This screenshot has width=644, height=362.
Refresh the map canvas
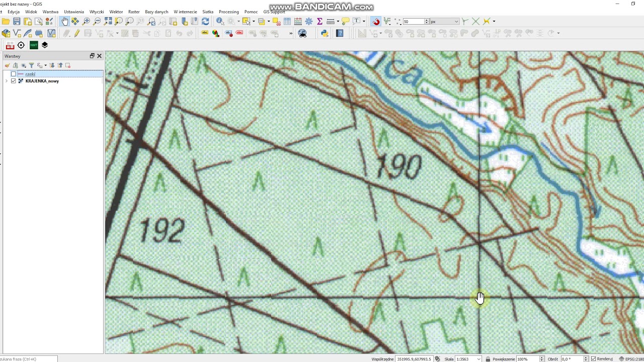(x=205, y=21)
